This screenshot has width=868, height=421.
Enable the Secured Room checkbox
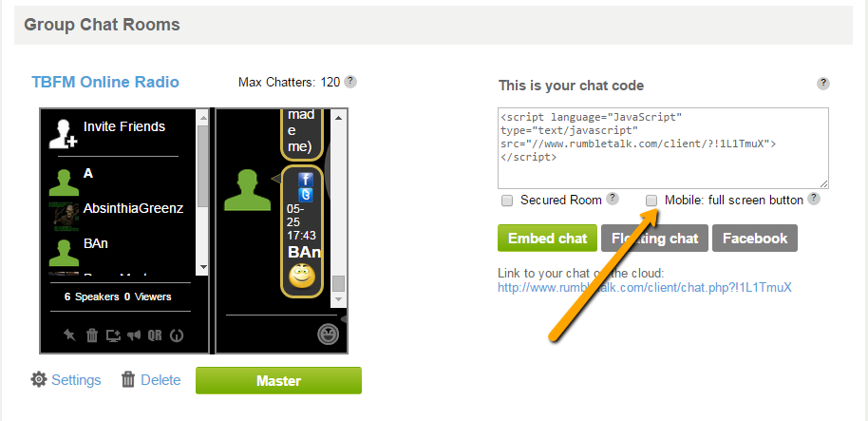point(507,201)
